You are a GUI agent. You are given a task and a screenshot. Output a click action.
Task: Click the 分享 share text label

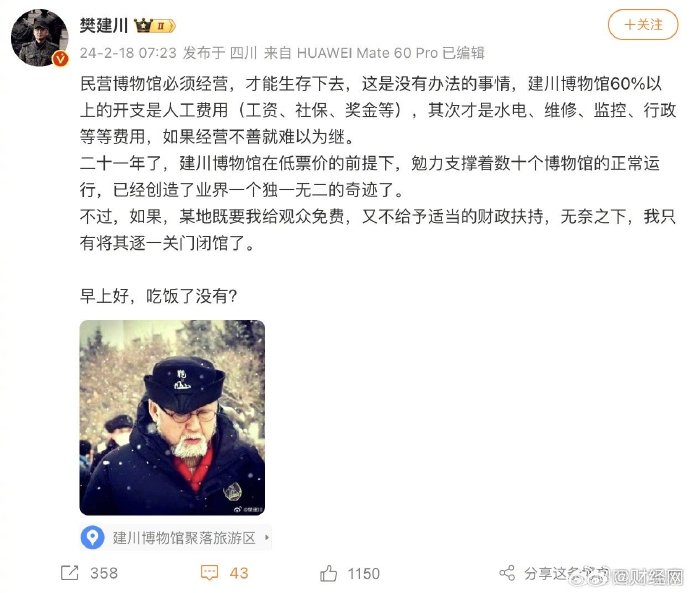tap(538, 573)
